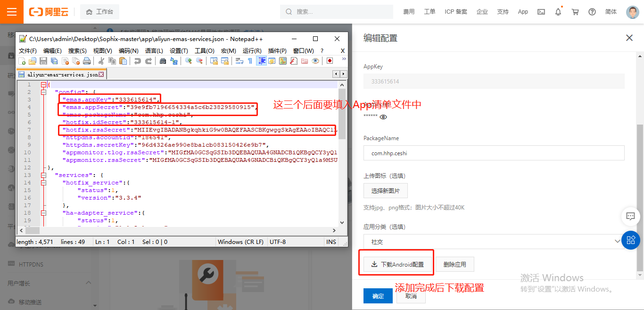
Task: Toggle Word Wrap icon in Notepad++
Action: tap(239, 61)
